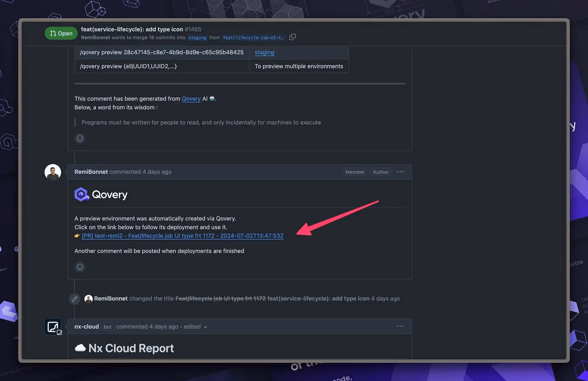Expand the edited history dropdown on nx-cloud comment
Image resolution: width=588 pixels, height=381 pixels.
click(206, 327)
